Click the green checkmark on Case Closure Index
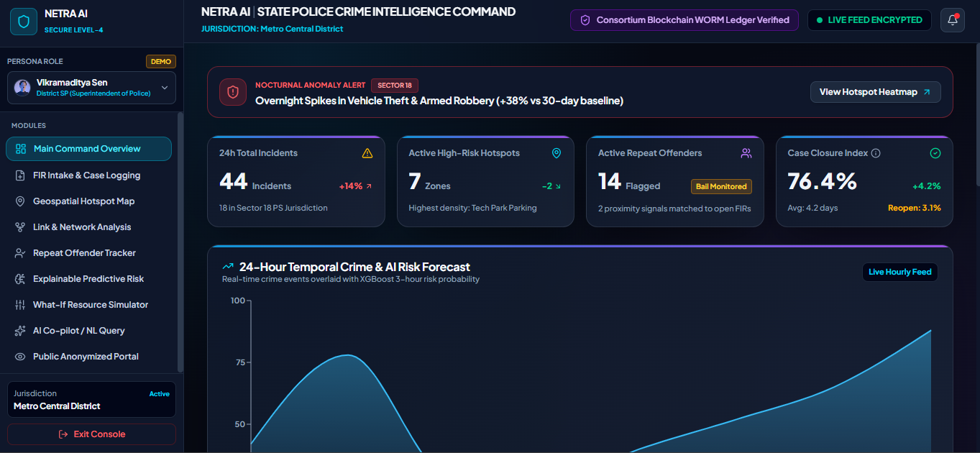Screen dimensions: 980x453 935,153
